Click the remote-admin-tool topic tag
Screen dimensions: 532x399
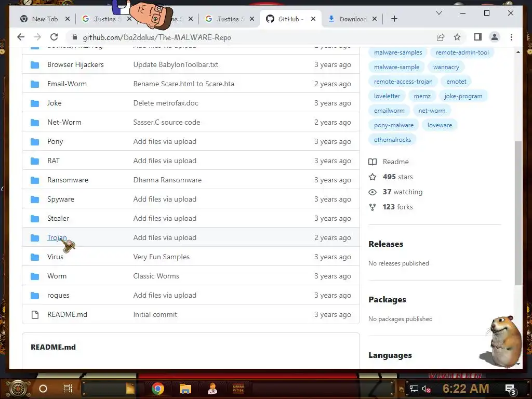462,52
